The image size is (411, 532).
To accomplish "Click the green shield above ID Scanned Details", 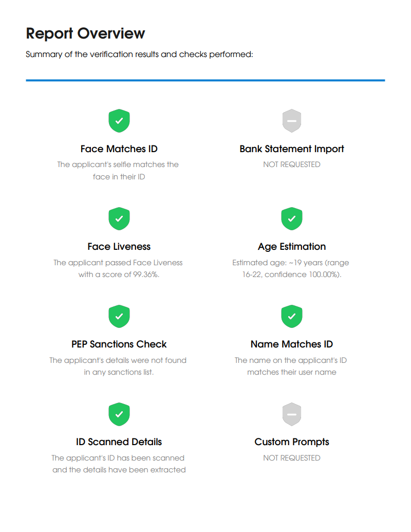I will (119, 414).
